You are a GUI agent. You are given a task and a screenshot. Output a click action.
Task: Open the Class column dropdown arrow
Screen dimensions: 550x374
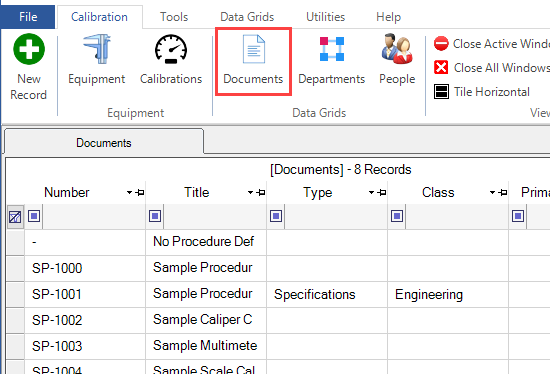pyautogui.click(x=492, y=192)
